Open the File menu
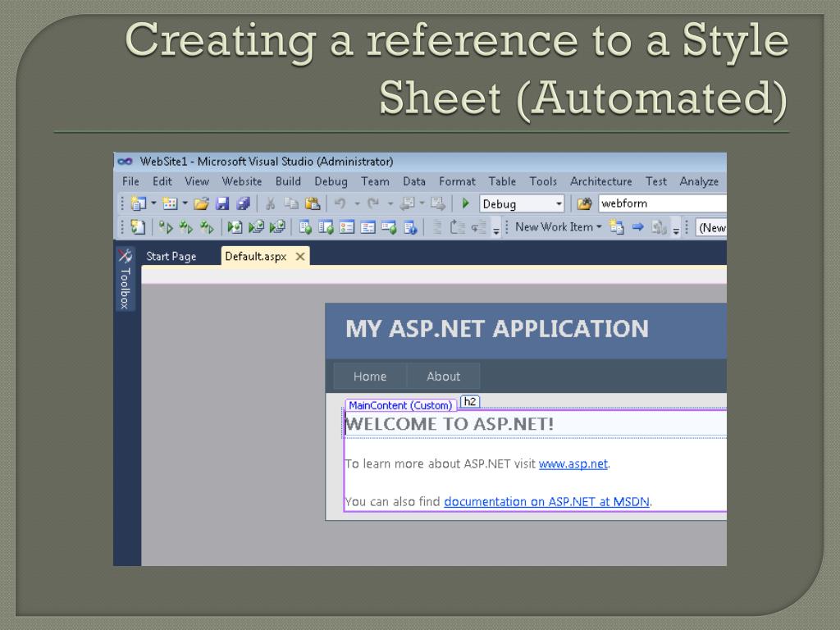 click(130, 181)
